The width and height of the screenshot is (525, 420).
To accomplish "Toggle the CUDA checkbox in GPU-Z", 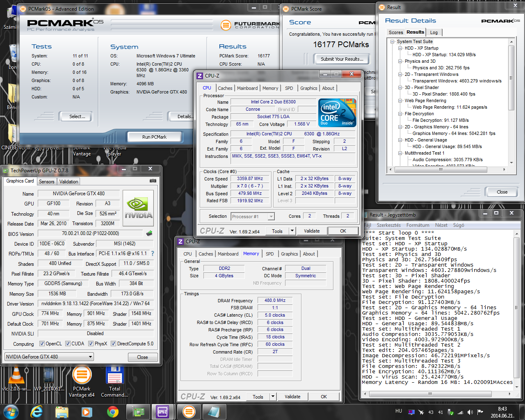I will tap(68, 344).
